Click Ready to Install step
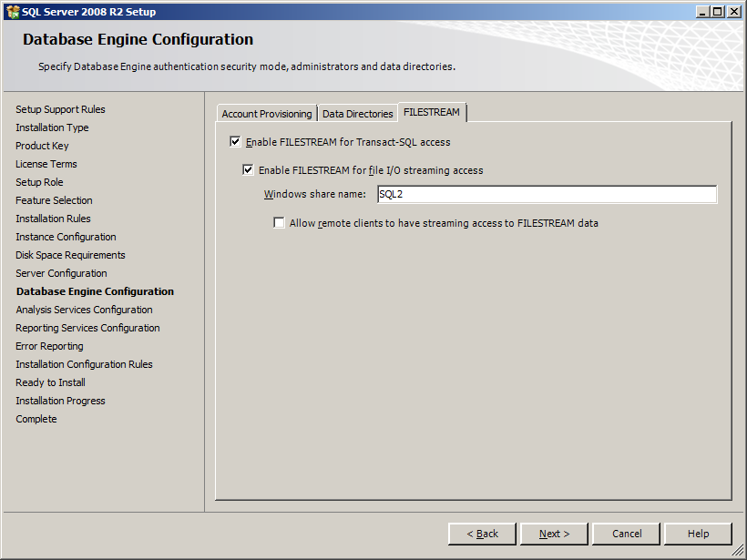 50,382
